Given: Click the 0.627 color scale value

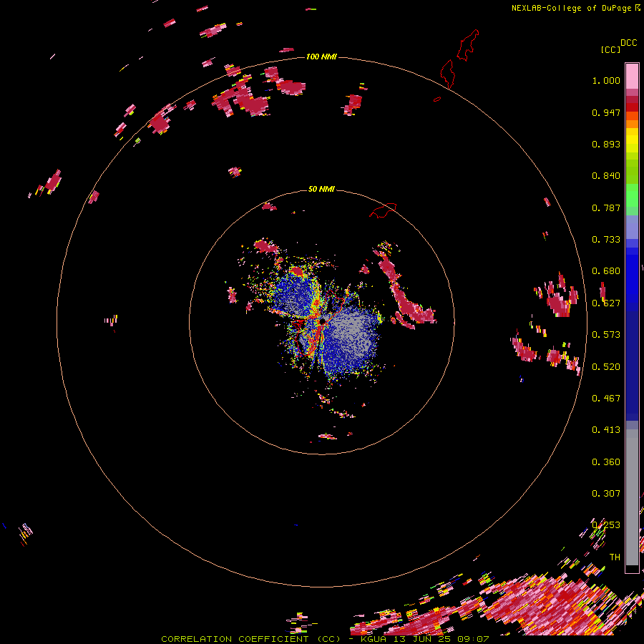Looking at the screenshot, I should [x=606, y=303].
